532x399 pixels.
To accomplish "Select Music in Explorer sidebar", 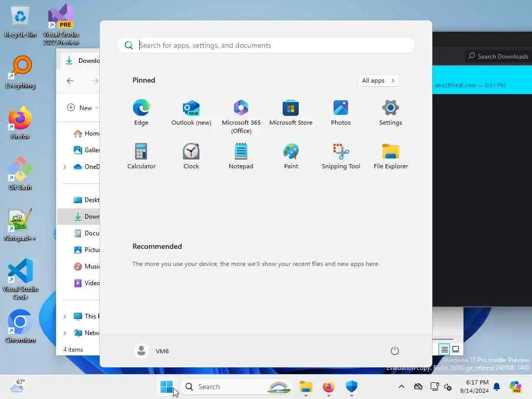I will point(87,267).
